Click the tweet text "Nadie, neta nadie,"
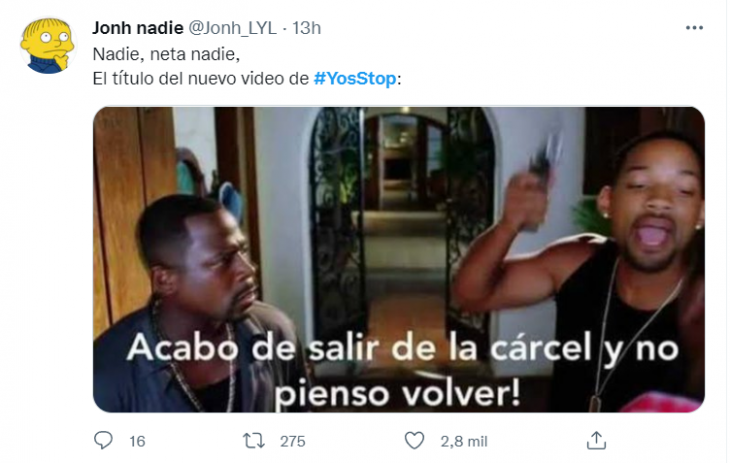The height and width of the screenshot is (463, 730). [x=166, y=54]
